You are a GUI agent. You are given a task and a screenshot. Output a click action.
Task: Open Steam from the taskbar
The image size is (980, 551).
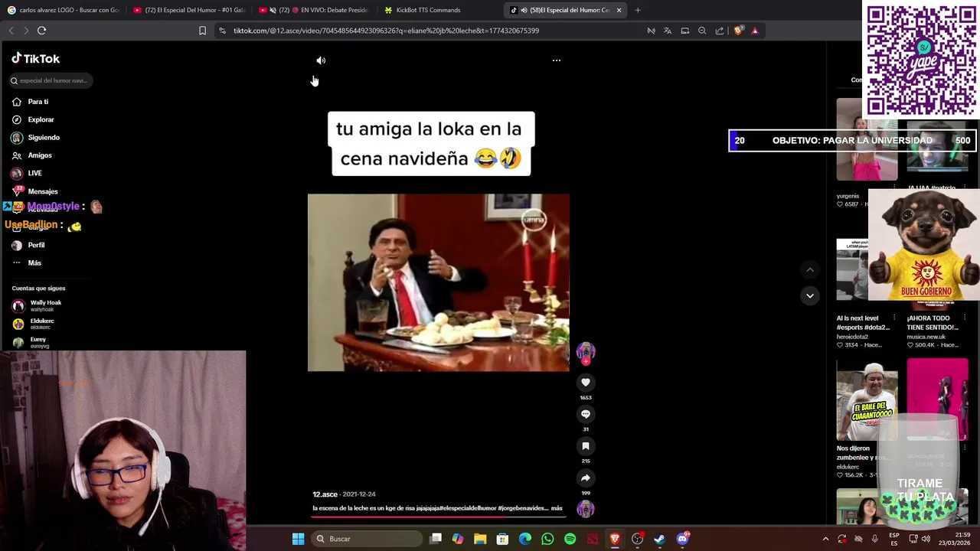point(660,539)
